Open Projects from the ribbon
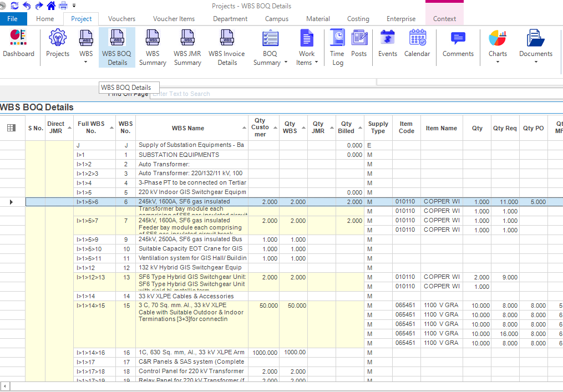563x392 pixels. tap(58, 43)
